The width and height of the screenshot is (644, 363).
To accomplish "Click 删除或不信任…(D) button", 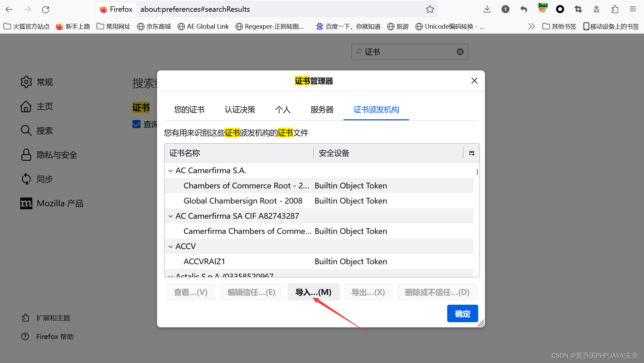I will click(x=437, y=292).
